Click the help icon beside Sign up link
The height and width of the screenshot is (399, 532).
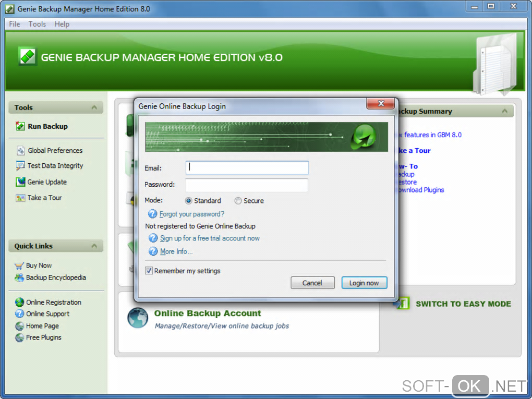[153, 238]
